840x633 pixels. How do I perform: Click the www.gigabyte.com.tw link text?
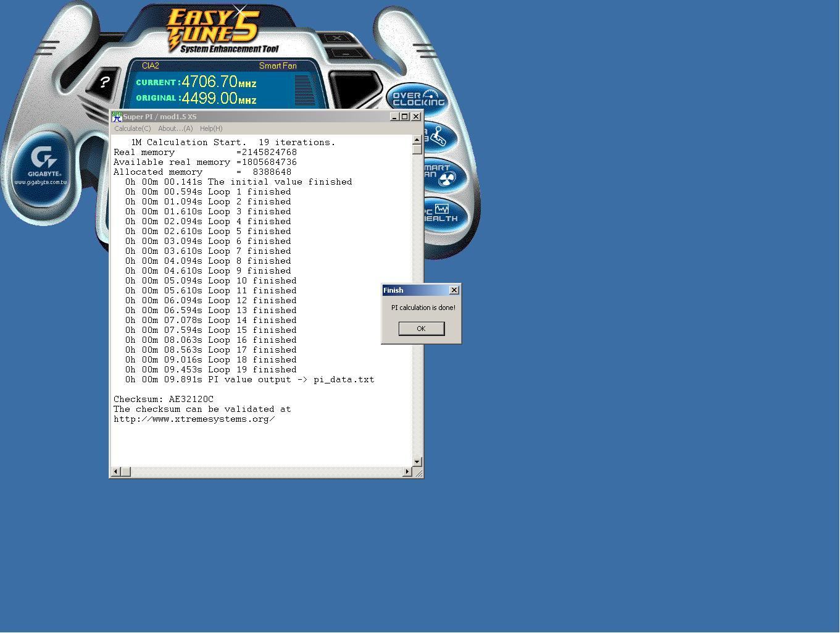(x=41, y=182)
